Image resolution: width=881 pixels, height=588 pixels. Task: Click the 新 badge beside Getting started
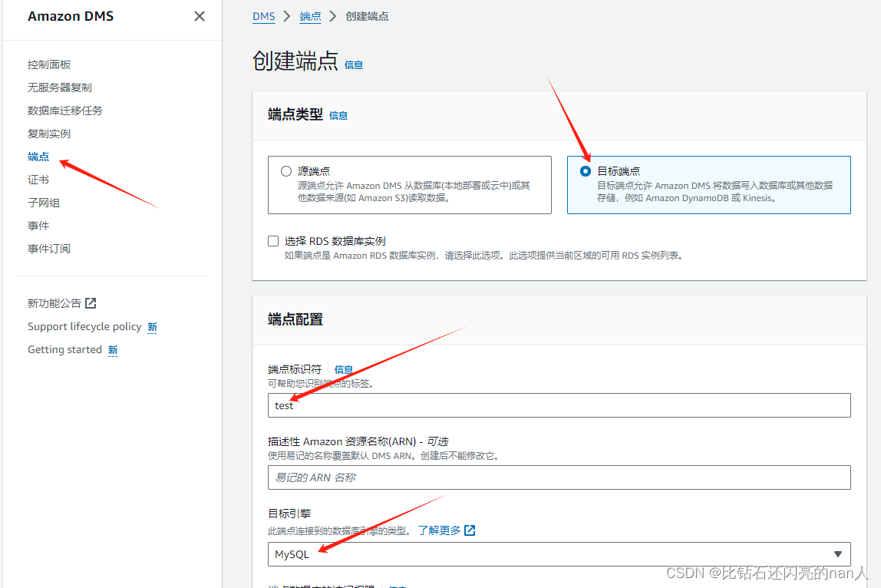click(113, 350)
